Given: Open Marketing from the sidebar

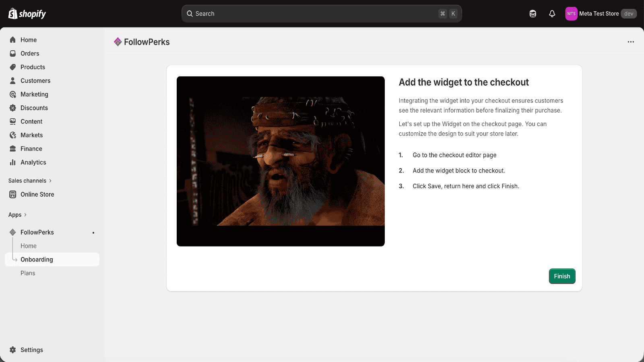Looking at the screenshot, I should [x=52, y=95].
